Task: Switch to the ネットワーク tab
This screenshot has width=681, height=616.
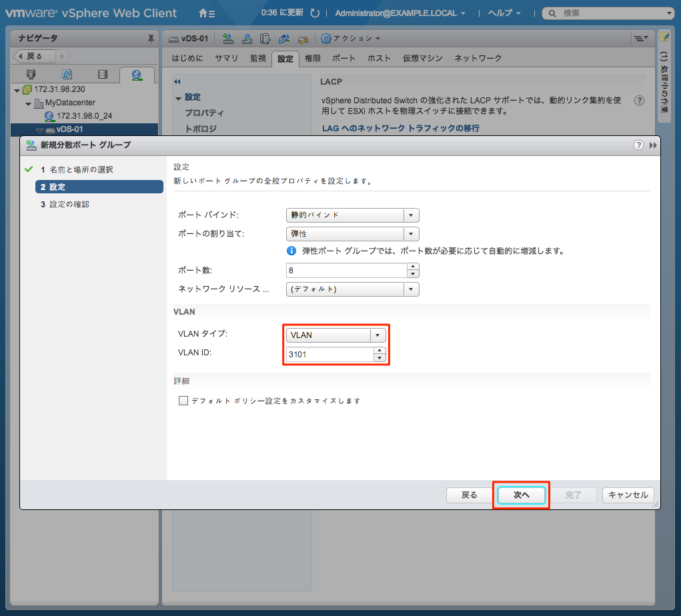Action: coord(478,58)
